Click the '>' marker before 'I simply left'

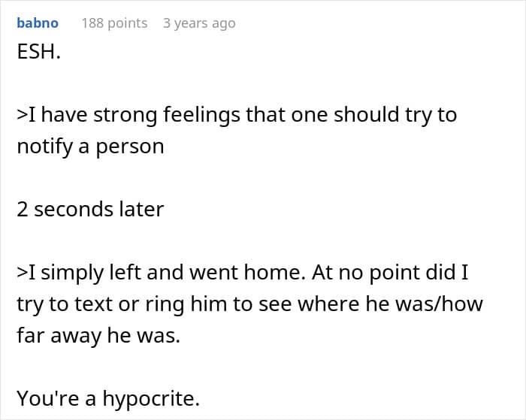[22, 273]
